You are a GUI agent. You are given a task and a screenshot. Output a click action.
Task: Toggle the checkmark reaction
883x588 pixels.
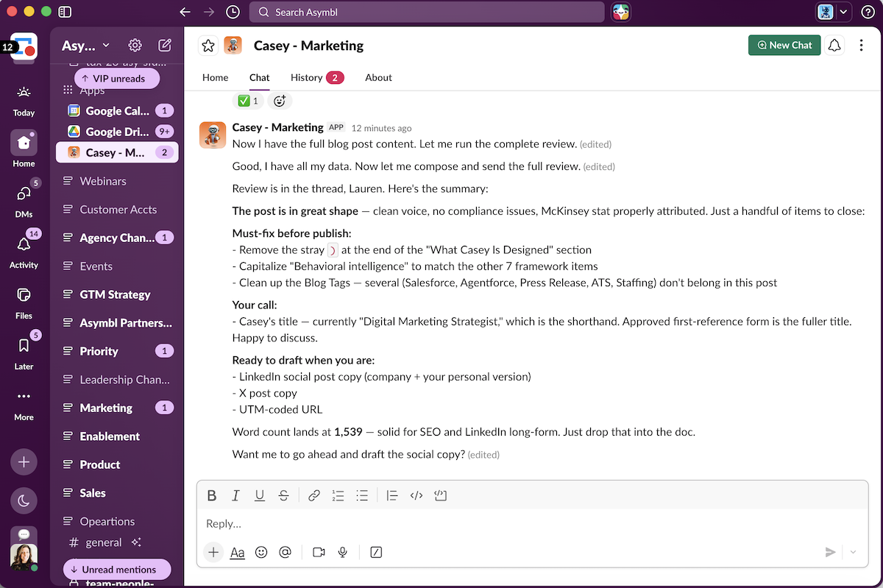247,101
